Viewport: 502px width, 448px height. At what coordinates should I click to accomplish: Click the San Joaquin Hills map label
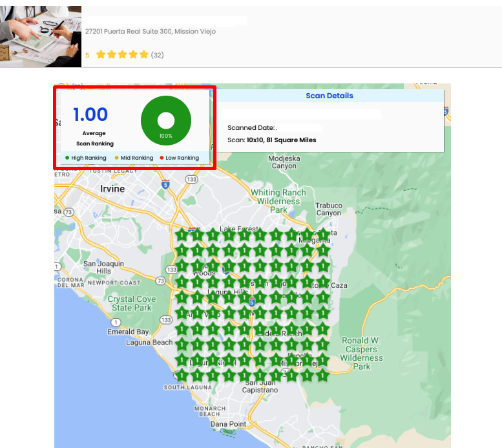pyautogui.click(x=103, y=267)
